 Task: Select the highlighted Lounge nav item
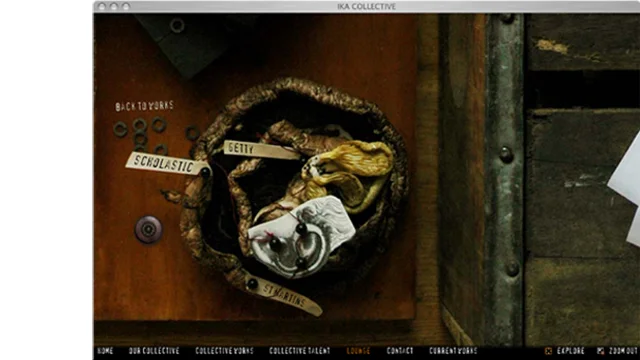(358, 351)
